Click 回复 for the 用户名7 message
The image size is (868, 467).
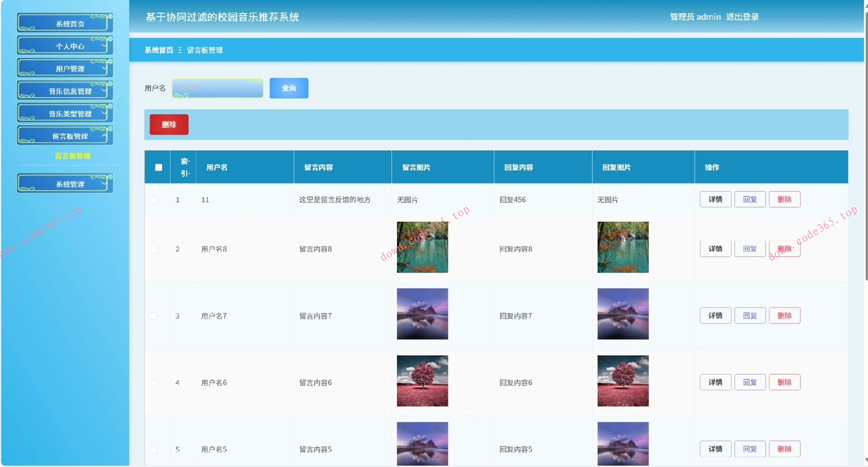750,316
